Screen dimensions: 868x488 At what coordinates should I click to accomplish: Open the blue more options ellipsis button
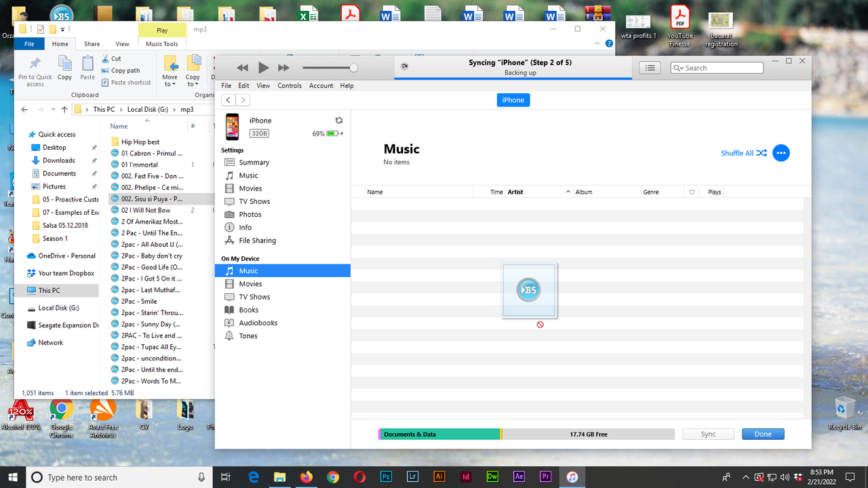tap(781, 153)
